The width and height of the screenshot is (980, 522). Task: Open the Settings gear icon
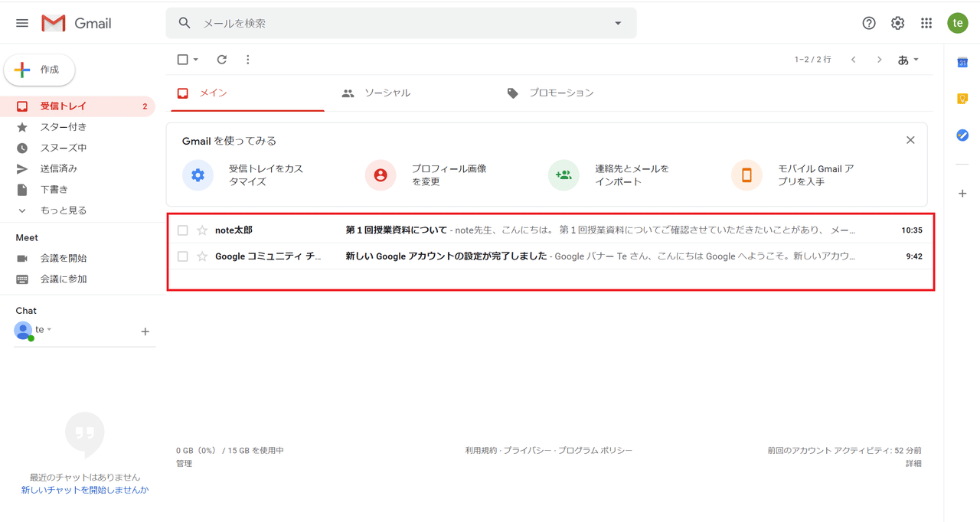coord(897,23)
